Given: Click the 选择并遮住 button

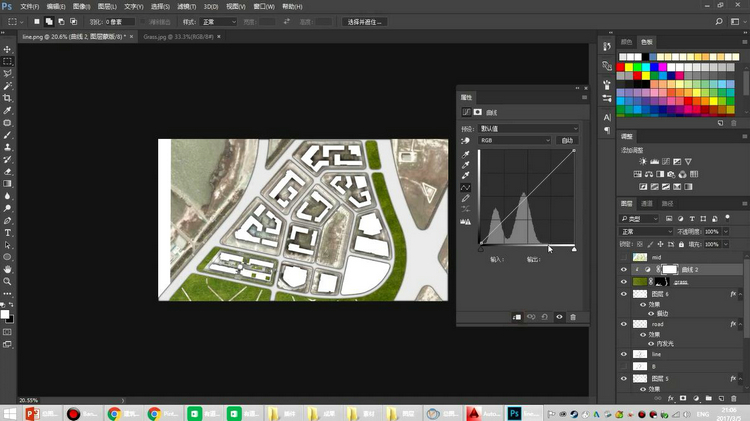Looking at the screenshot, I should tap(364, 22).
